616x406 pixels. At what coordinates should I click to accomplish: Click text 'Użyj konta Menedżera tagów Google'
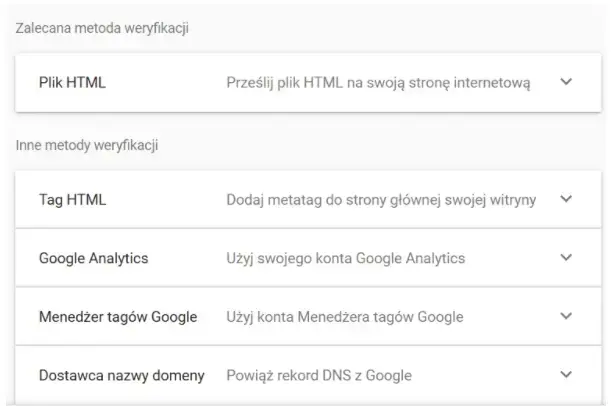tap(344, 318)
